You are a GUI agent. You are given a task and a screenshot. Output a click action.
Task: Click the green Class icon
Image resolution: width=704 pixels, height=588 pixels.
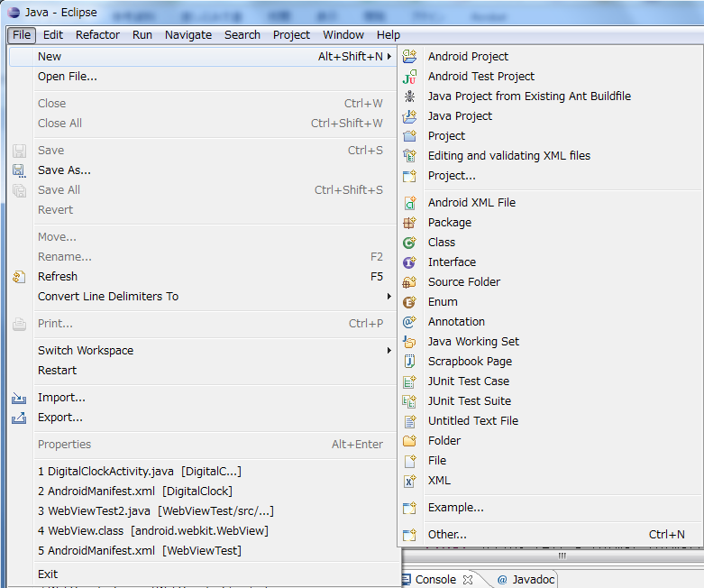click(409, 243)
